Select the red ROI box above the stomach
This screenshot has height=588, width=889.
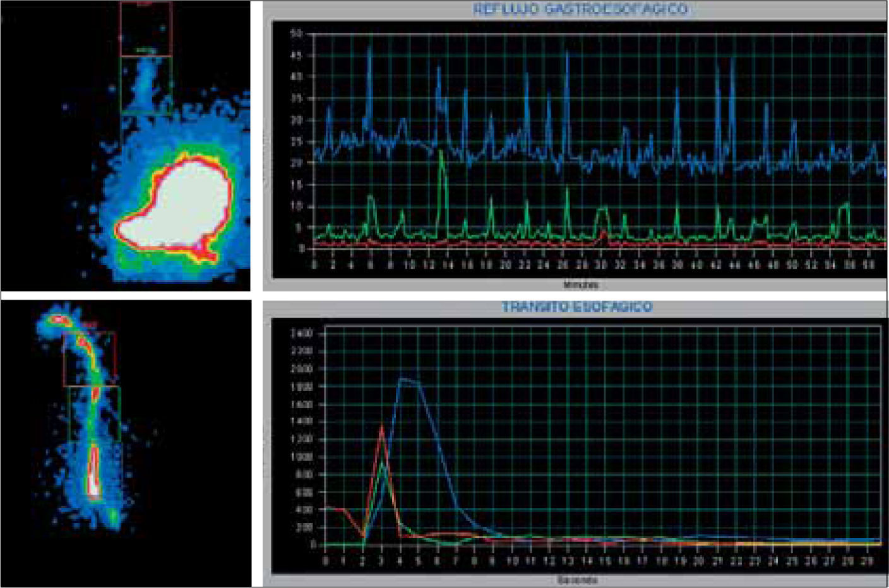tap(146, 29)
